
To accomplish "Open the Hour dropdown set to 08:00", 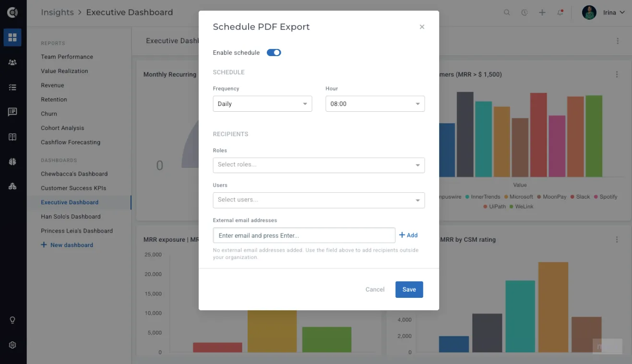I will click(375, 104).
